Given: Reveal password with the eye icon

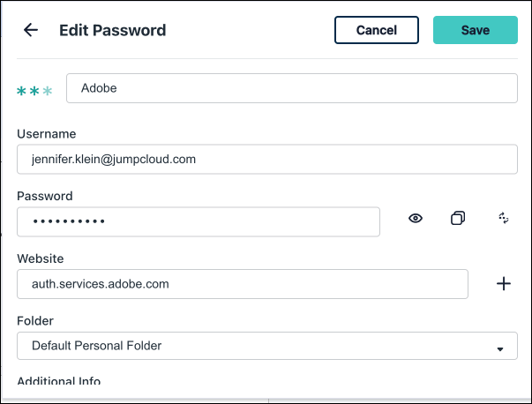Looking at the screenshot, I should pos(416,219).
